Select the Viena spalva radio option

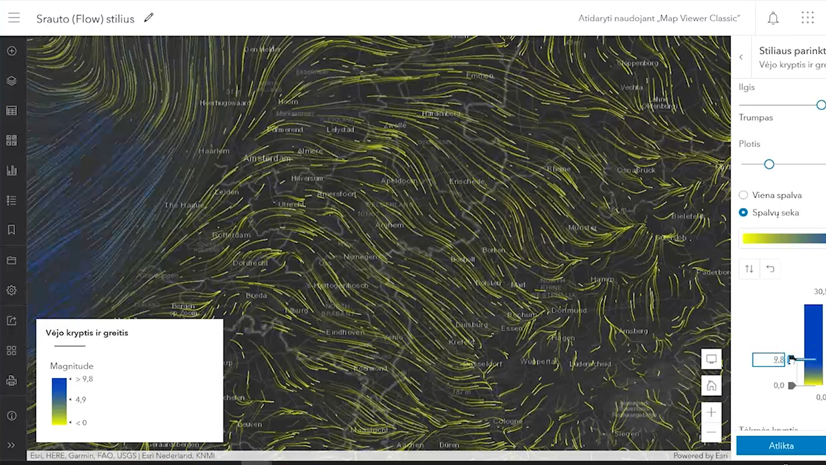(743, 195)
